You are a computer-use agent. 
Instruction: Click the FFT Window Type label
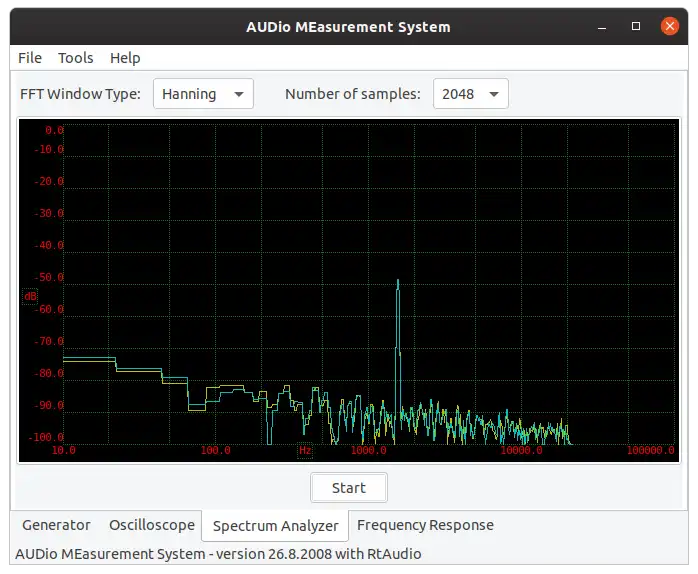point(81,94)
